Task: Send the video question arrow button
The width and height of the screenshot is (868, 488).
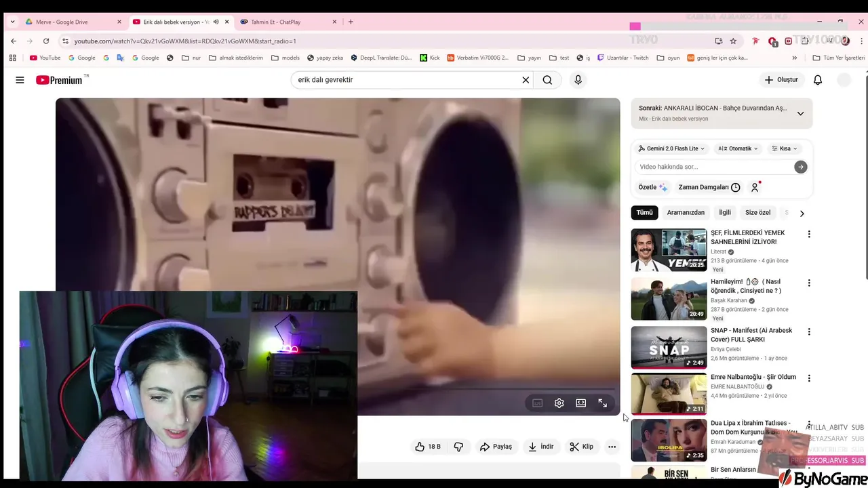Action: click(801, 167)
